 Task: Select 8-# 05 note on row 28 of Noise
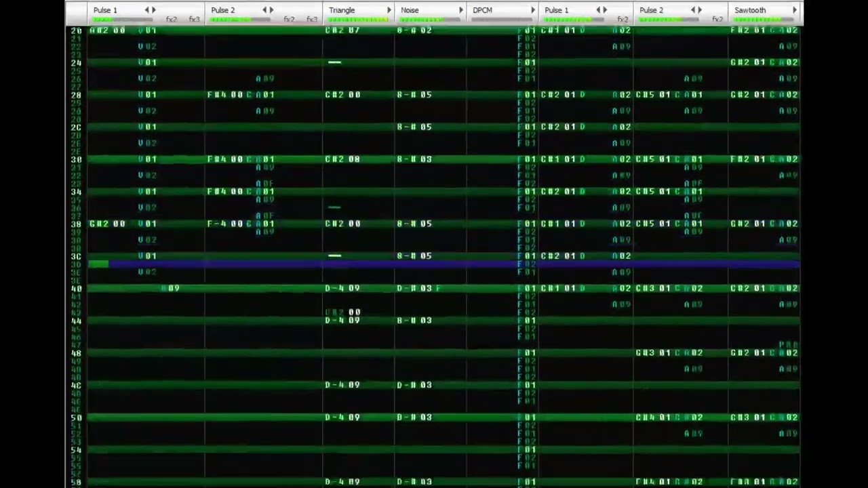[414, 95]
